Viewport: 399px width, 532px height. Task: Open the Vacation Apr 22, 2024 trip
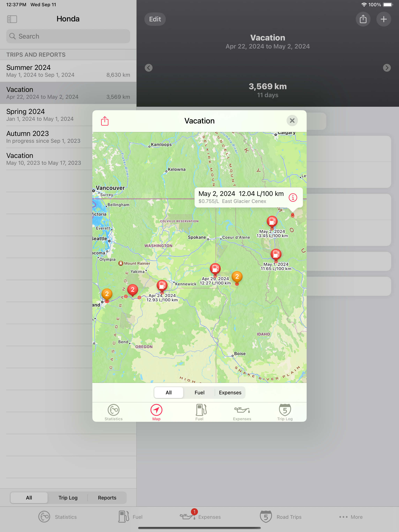click(x=68, y=93)
